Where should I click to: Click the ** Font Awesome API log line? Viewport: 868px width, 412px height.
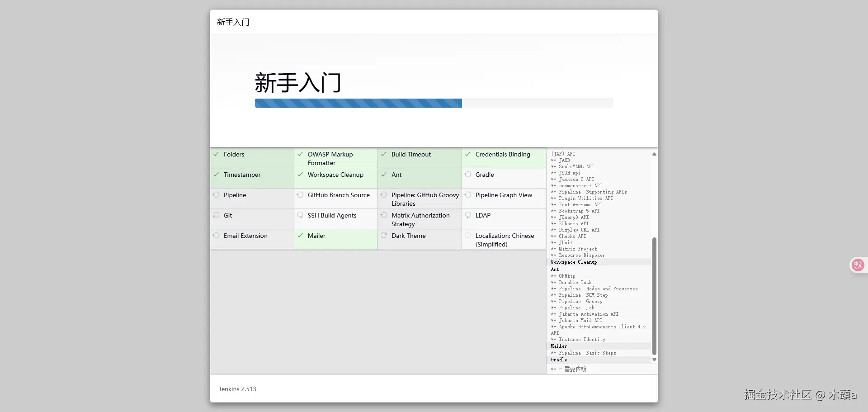pyautogui.click(x=576, y=205)
